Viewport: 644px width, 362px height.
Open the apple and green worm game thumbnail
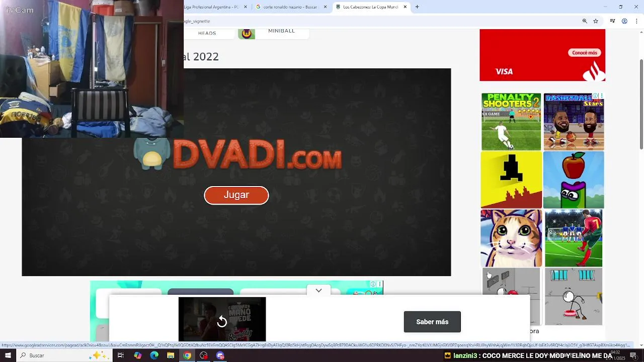coord(574,180)
